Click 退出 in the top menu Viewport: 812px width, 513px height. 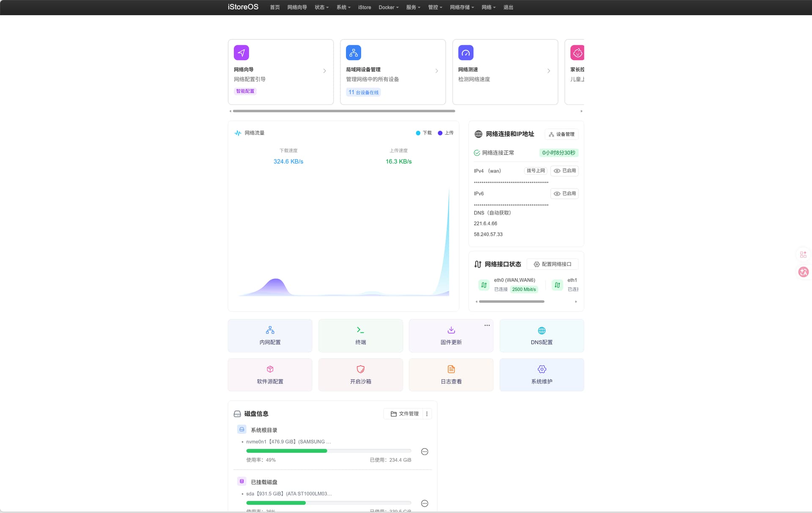pos(508,7)
